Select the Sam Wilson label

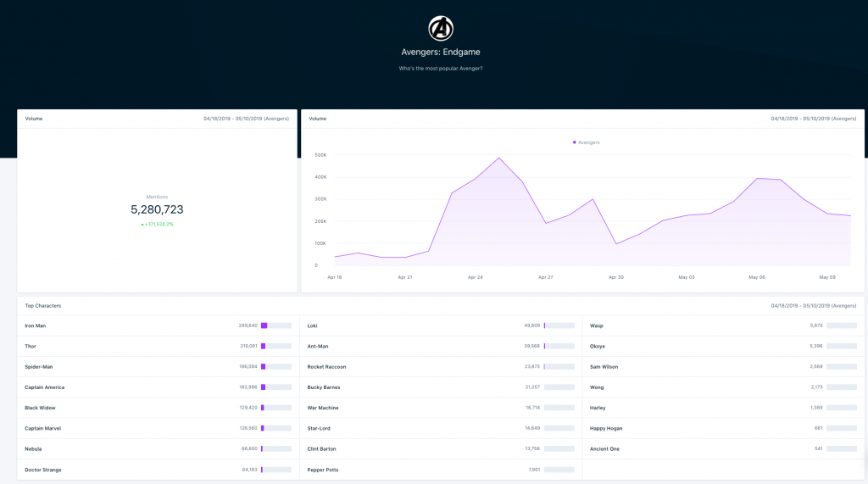[x=604, y=366]
